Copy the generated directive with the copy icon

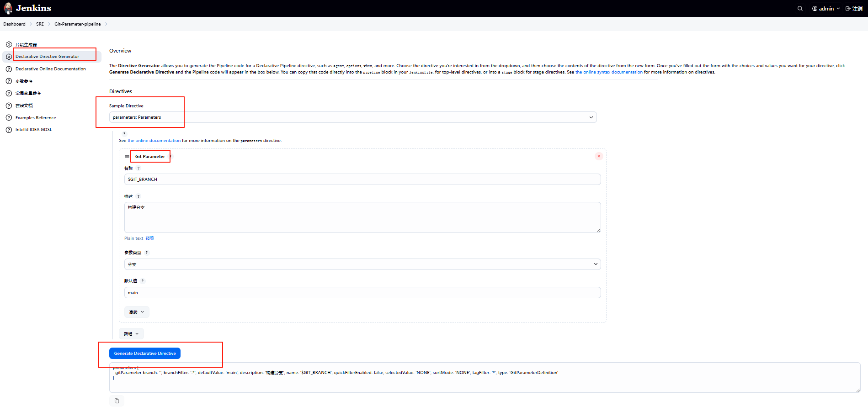117,401
